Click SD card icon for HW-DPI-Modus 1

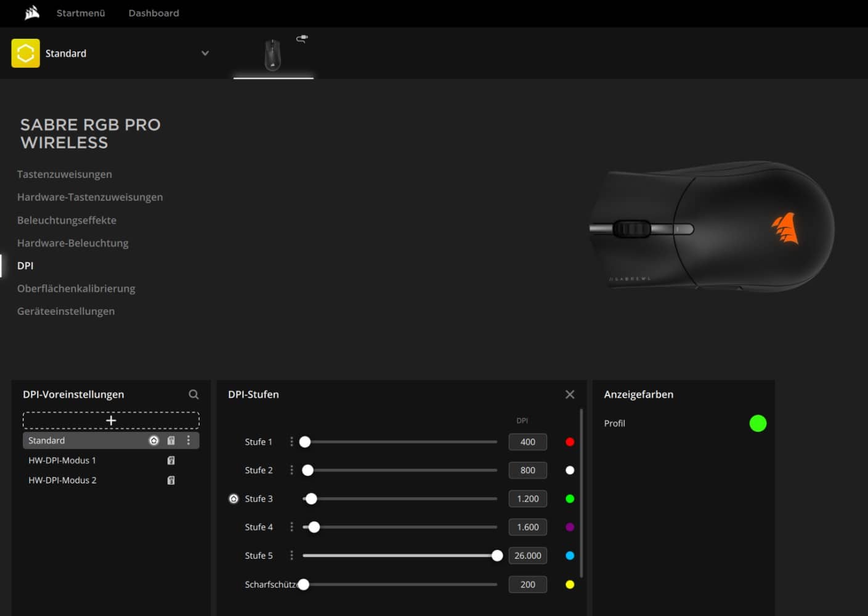171,460
